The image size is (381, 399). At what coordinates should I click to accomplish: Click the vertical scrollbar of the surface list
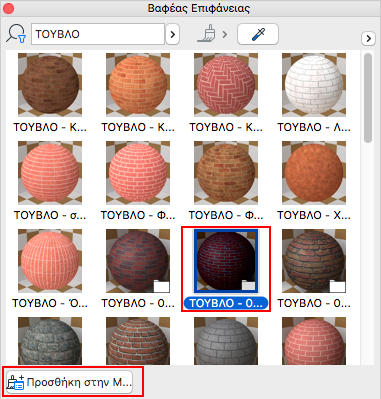point(368,98)
